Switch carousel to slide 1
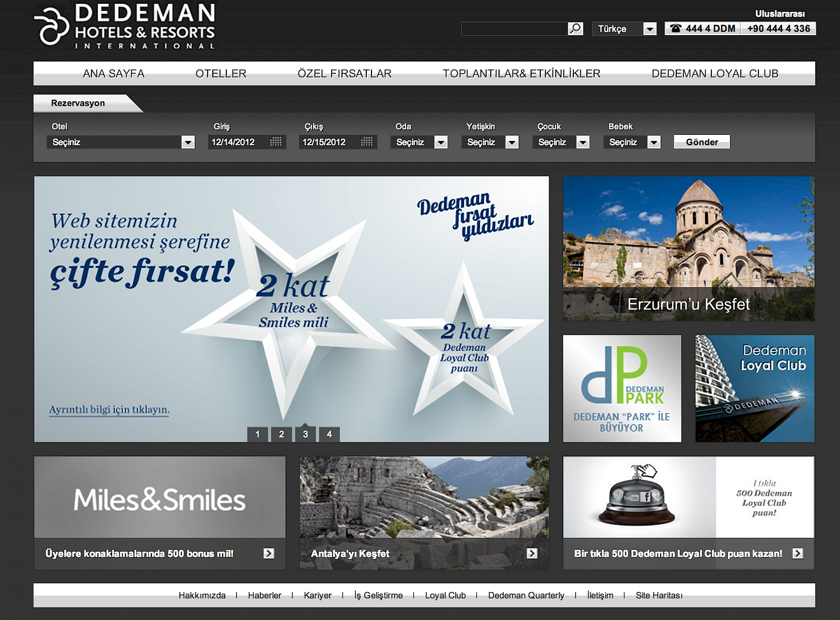Screen dimensions: 840x620 tap(257, 434)
